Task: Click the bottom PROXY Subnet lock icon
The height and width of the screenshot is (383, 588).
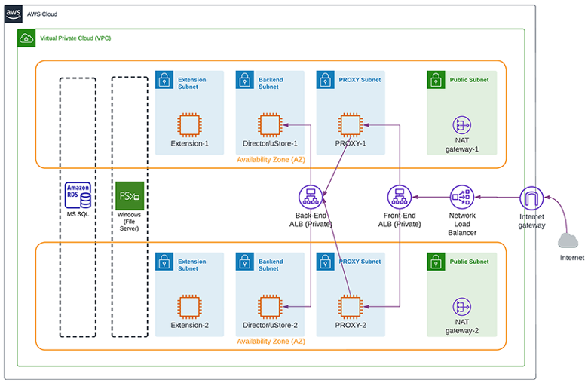Action: coord(326,262)
